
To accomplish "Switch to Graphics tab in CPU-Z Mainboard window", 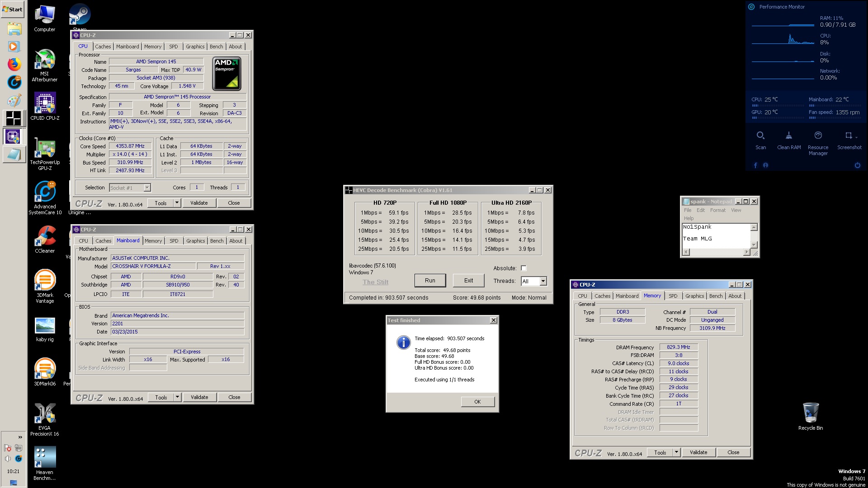I will tap(195, 241).
